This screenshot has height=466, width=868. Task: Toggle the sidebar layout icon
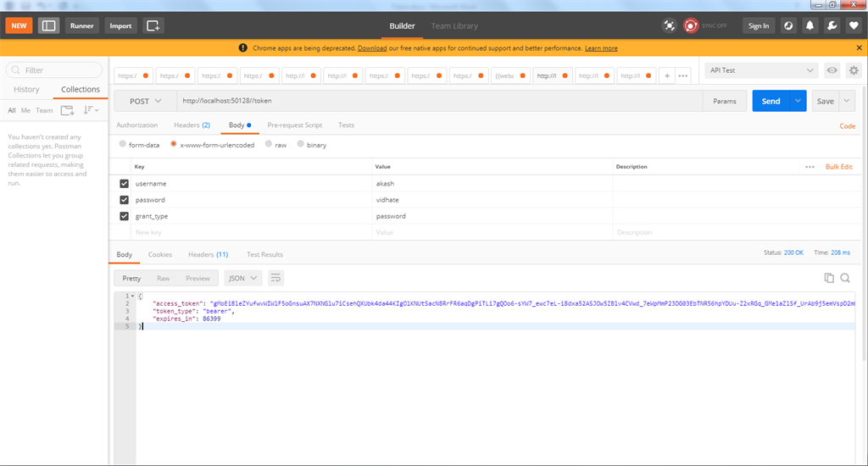point(48,25)
